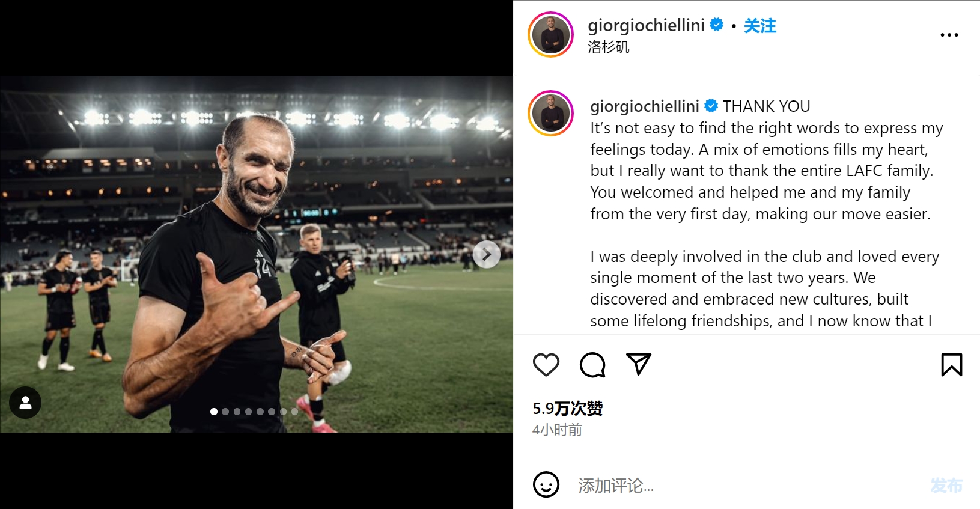Select the first carousel indicator dot
The width and height of the screenshot is (980, 509).
pyautogui.click(x=214, y=412)
